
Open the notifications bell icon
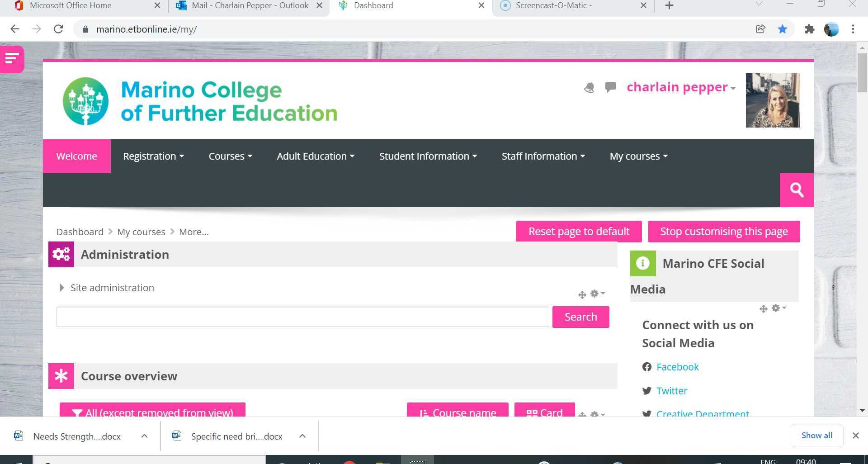pyautogui.click(x=589, y=87)
